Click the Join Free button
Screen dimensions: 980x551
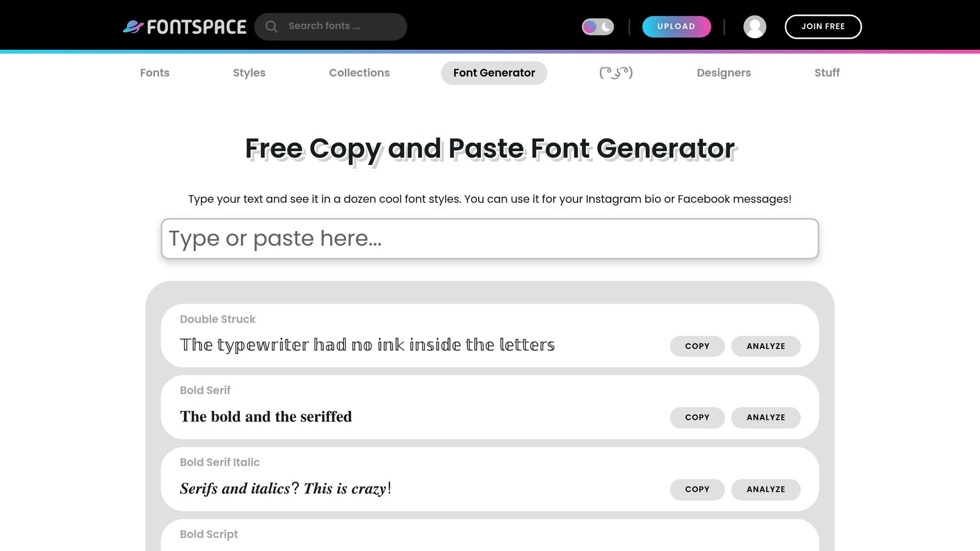click(823, 27)
